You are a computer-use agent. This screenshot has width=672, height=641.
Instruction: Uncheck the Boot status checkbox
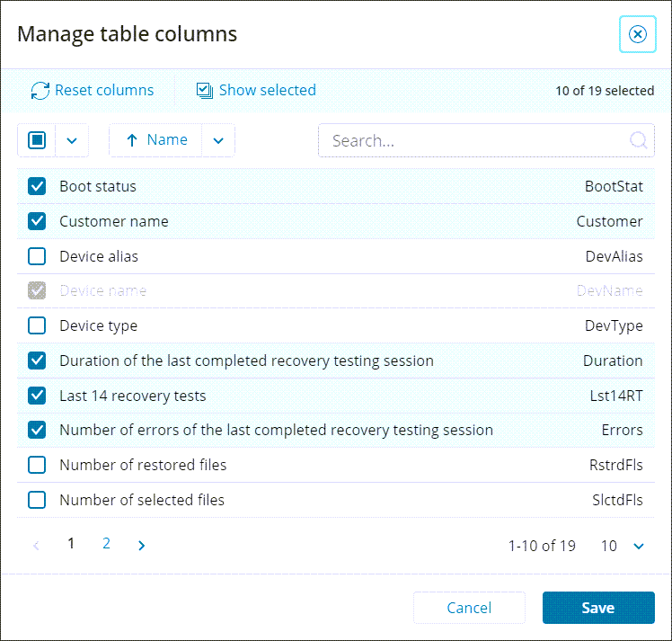37,187
